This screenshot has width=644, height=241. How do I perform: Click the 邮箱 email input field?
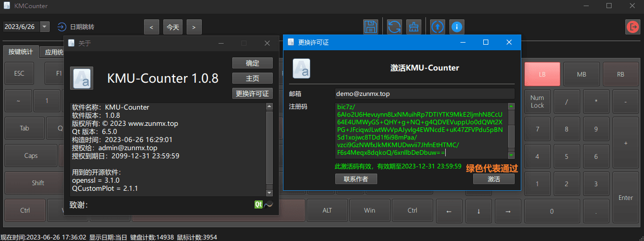pos(424,93)
